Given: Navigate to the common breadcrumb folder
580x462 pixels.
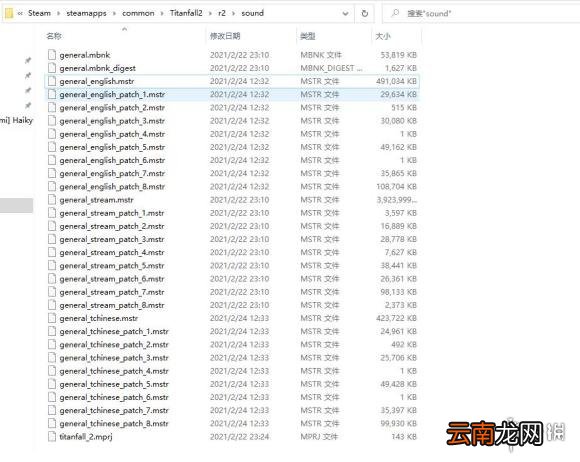Looking at the screenshot, I should pyautogui.click(x=138, y=13).
